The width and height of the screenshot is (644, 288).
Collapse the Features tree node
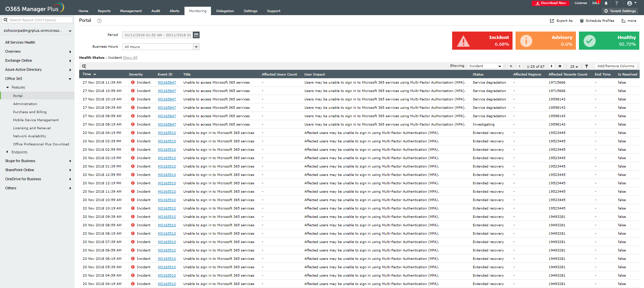[x=8, y=87]
